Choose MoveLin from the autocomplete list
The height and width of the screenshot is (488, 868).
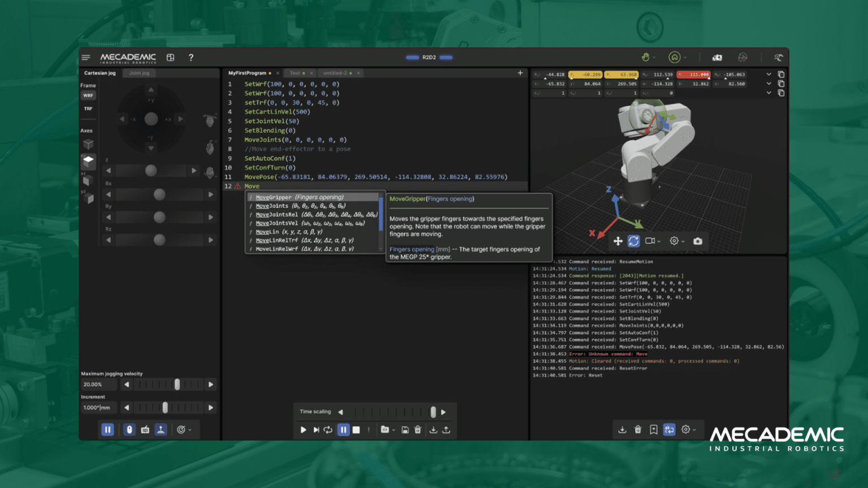click(x=267, y=232)
